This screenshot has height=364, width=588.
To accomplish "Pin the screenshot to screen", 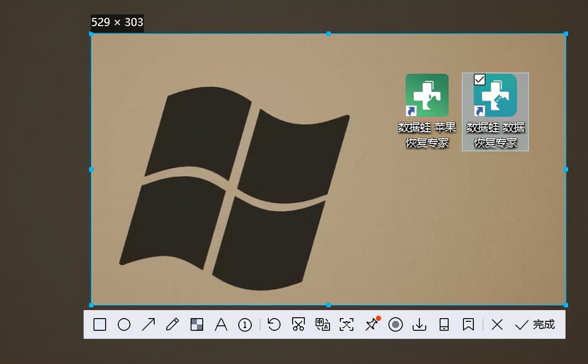I will 372,324.
